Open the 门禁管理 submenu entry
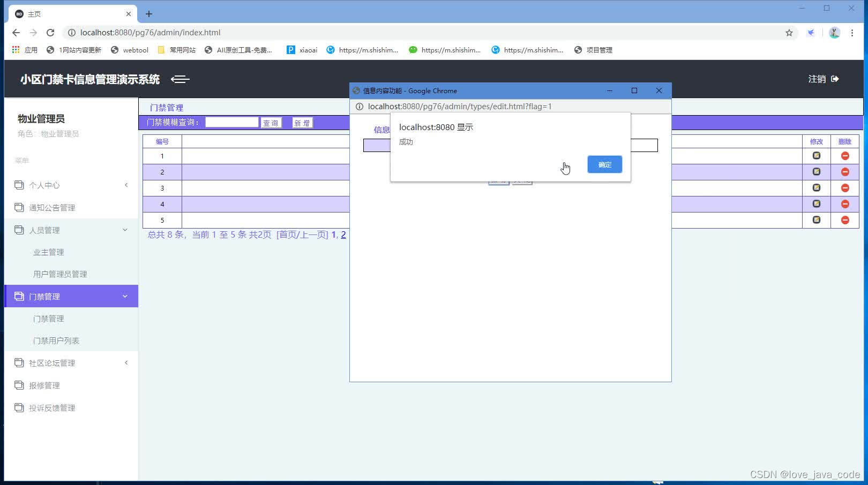The image size is (868, 485). 48,319
